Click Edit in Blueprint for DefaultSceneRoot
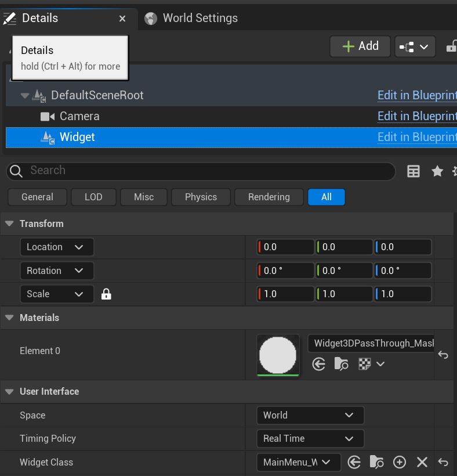Screen dimensions: 457x476 [x=416, y=95]
